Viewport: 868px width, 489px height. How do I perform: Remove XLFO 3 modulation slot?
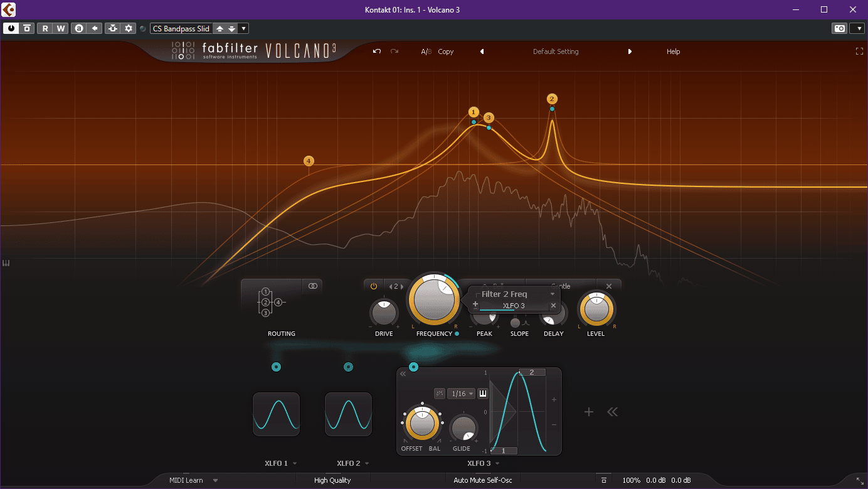click(x=553, y=306)
